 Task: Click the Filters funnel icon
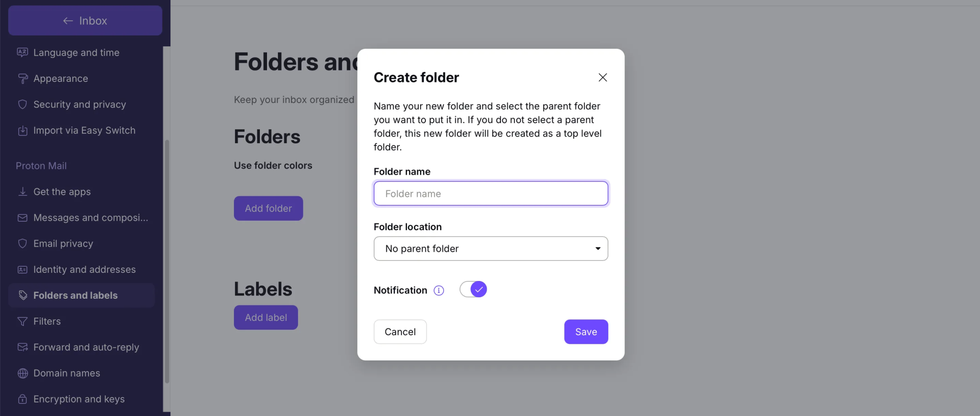click(22, 321)
